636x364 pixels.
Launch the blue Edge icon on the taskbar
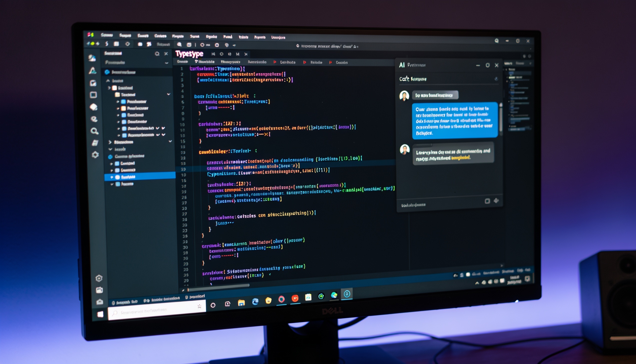pyautogui.click(x=255, y=301)
